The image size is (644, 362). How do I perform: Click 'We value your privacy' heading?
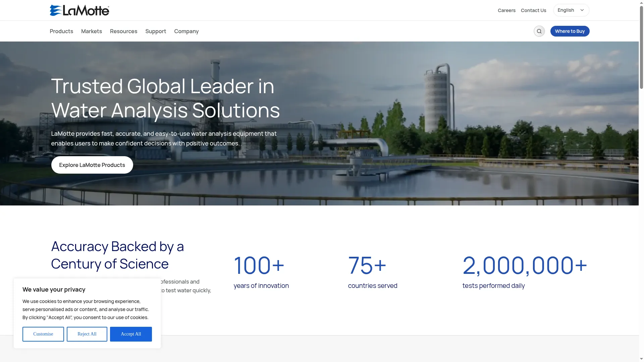click(x=54, y=290)
